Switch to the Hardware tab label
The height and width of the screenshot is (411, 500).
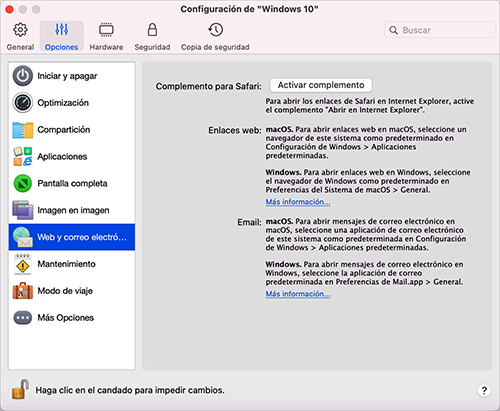coord(106,47)
